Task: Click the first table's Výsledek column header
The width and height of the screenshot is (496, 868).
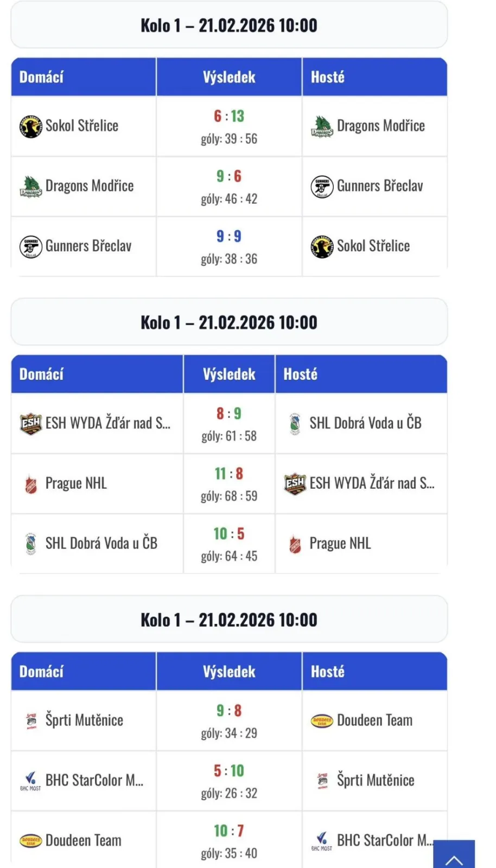Action: pyautogui.click(x=229, y=77)
